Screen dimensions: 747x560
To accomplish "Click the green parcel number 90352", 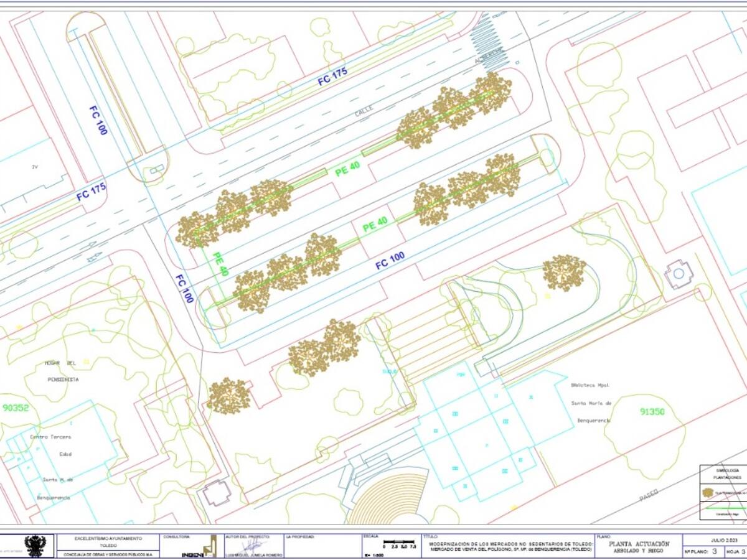I will [16, 408].
